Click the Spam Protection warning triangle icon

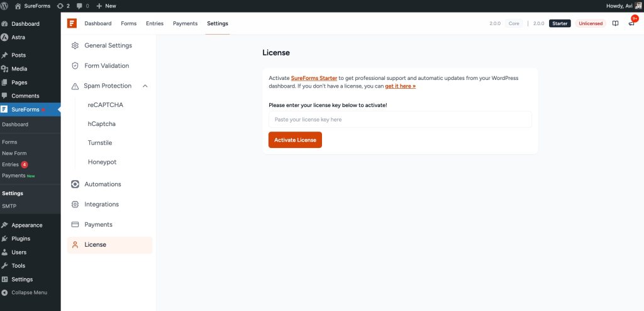point(75,86)
